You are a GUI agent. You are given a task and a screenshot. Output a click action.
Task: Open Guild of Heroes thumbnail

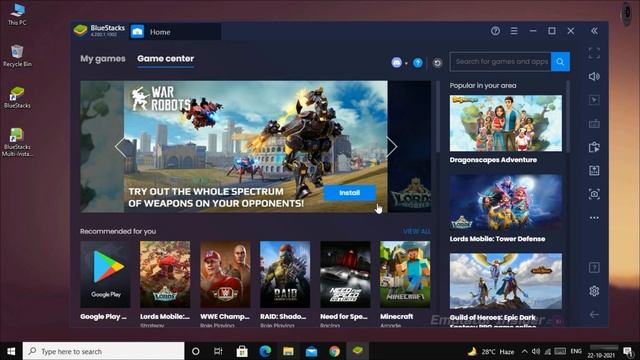(x=506, y=281)
